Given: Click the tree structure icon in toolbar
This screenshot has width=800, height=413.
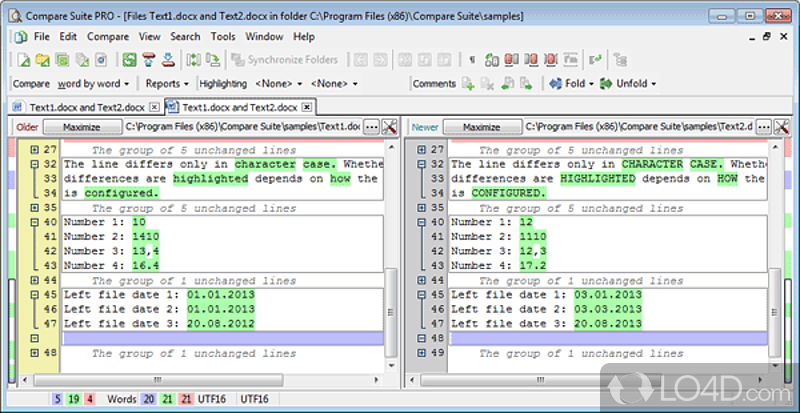Looking at the screenshot, I should tap(620, 60).
